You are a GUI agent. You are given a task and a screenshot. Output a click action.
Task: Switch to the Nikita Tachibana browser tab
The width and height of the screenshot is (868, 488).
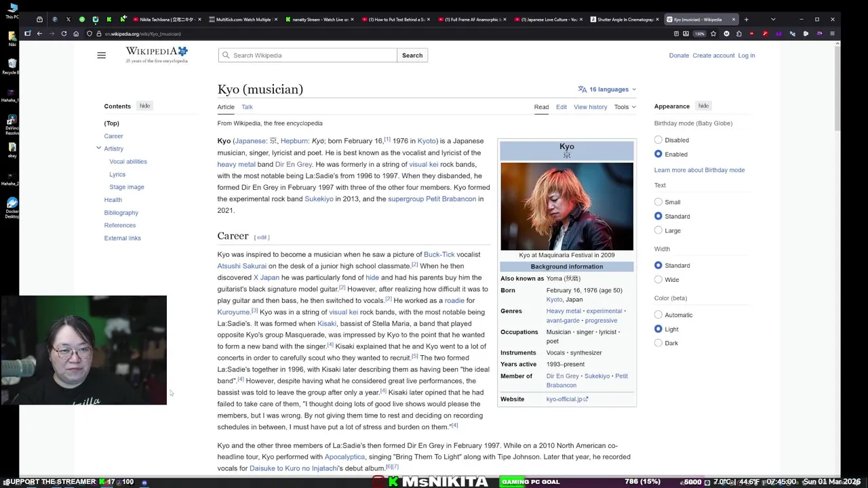166,19
